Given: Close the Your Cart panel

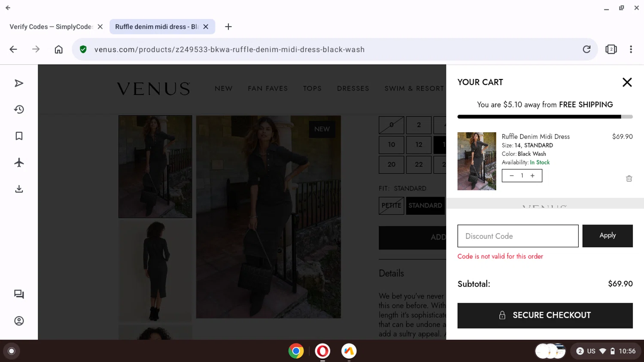Looking at the screenshot, I should coord(627,82).
